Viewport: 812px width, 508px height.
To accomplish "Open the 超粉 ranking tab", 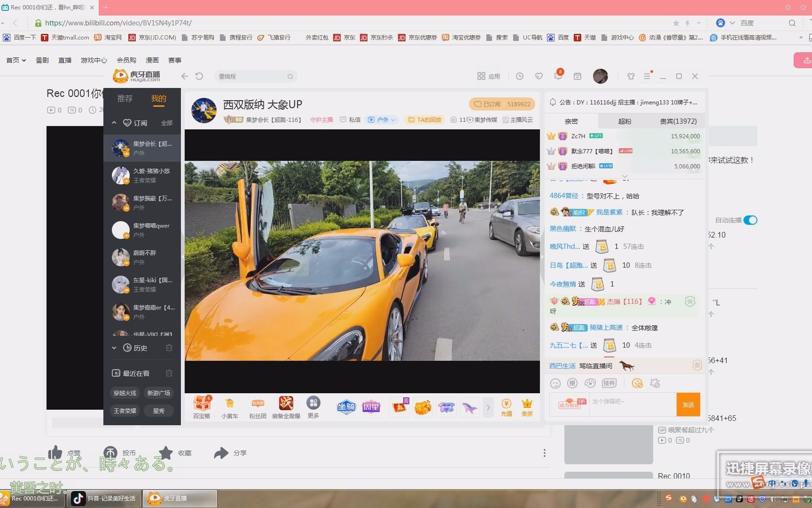I will [x=625, y=121].
